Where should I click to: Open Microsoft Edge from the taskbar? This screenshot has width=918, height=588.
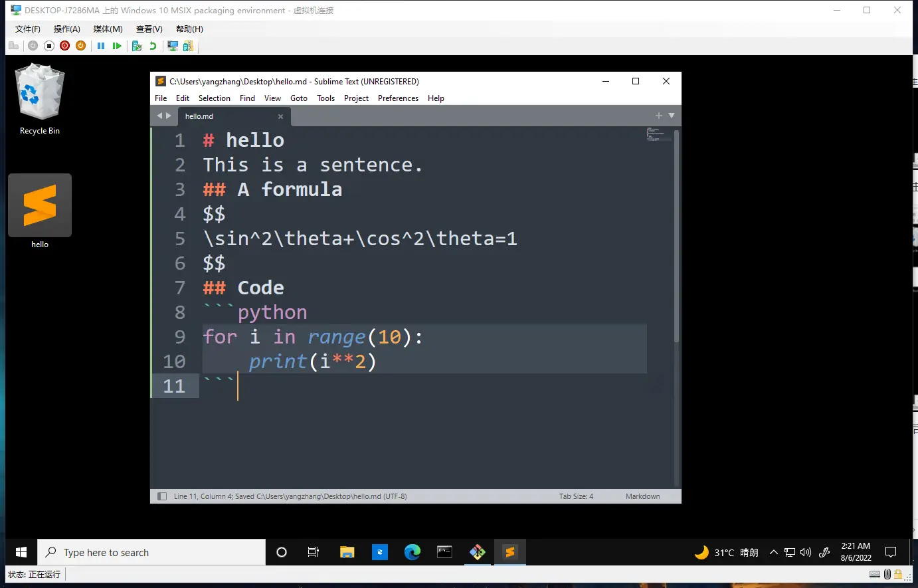[x=413, y=552]
